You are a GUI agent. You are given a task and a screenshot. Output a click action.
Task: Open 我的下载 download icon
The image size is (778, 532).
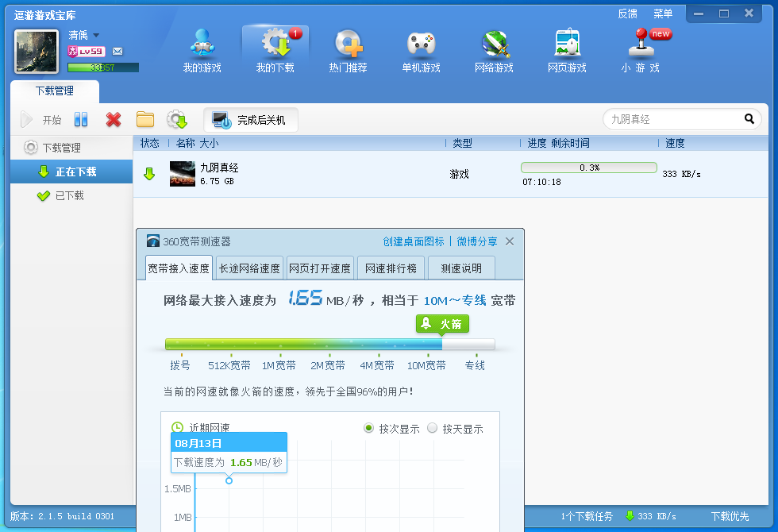point(276,41)
